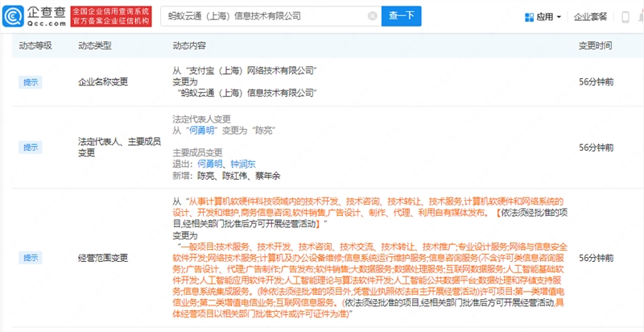Viewport: 644px width, 332px height.
Task: Click the 动态内容 column header
Action: 189,46
